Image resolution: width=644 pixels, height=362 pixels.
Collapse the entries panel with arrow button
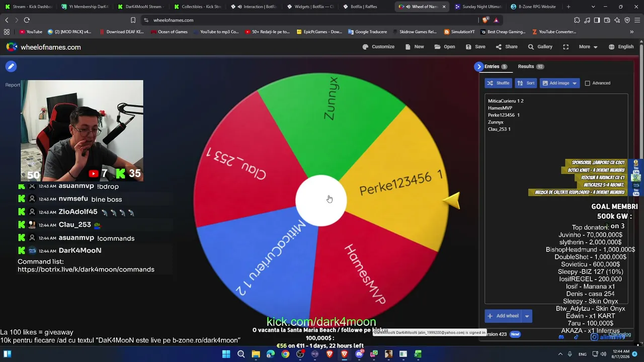pos(479,66)
